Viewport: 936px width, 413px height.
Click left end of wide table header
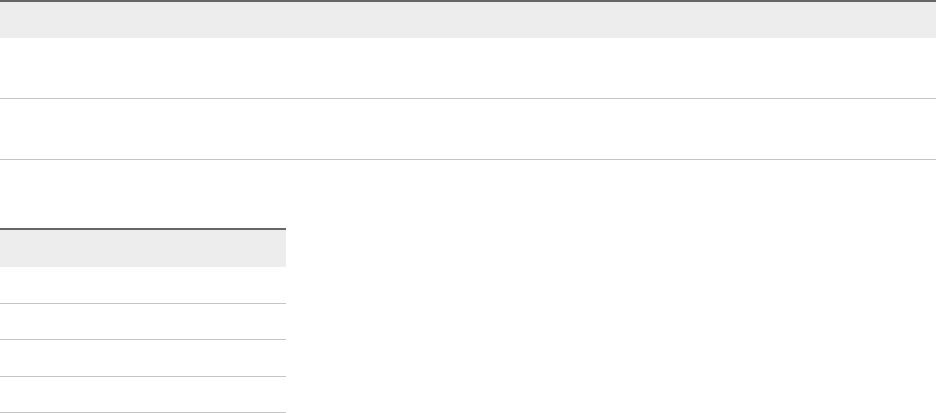[12, 20]
